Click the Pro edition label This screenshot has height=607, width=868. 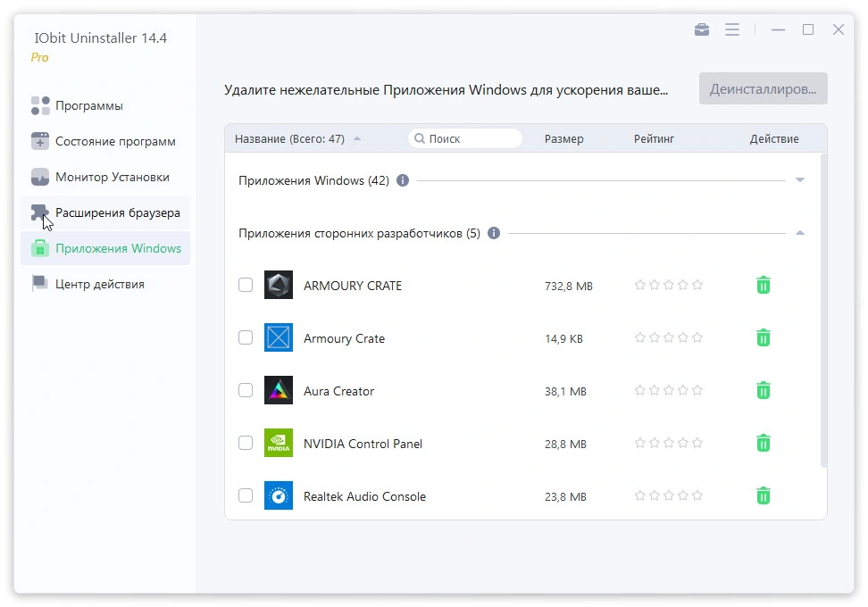39,57
